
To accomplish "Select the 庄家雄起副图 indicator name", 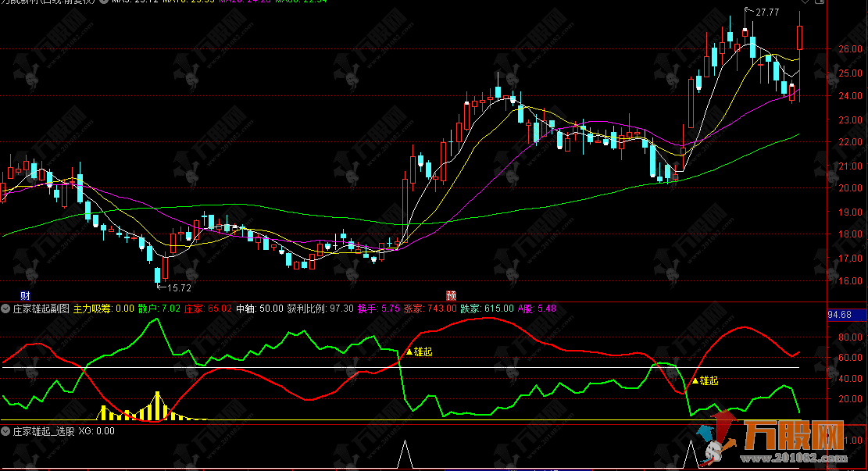I will [x=41, y=309].
